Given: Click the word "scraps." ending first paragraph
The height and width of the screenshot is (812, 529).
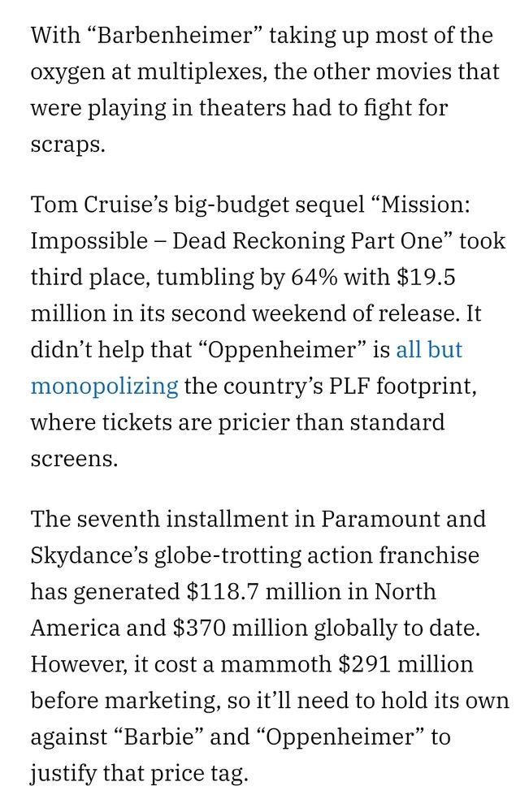Looking at the screenshot, I should point(68,145).
